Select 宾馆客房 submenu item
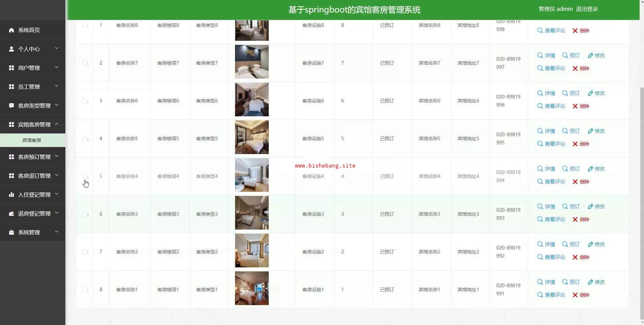Image resolution: width=644 pixels, height=325 pixels. [x=33, y=140]
